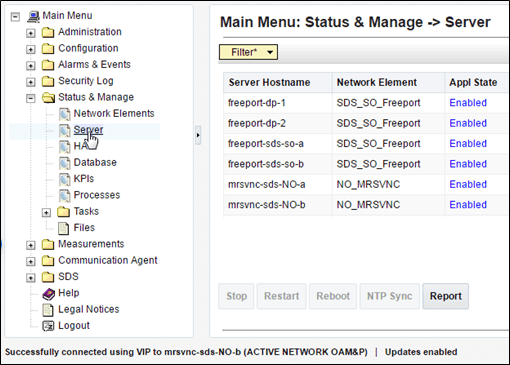The width and height of the screenshot is (510, 365).
Task: Click the Legal Notices document icon
Action: (x=48, y=310)
